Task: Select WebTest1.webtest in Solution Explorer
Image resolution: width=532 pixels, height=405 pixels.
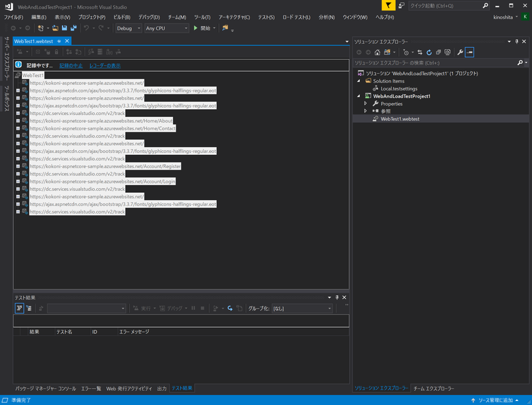Action: (x=400, y=119)
